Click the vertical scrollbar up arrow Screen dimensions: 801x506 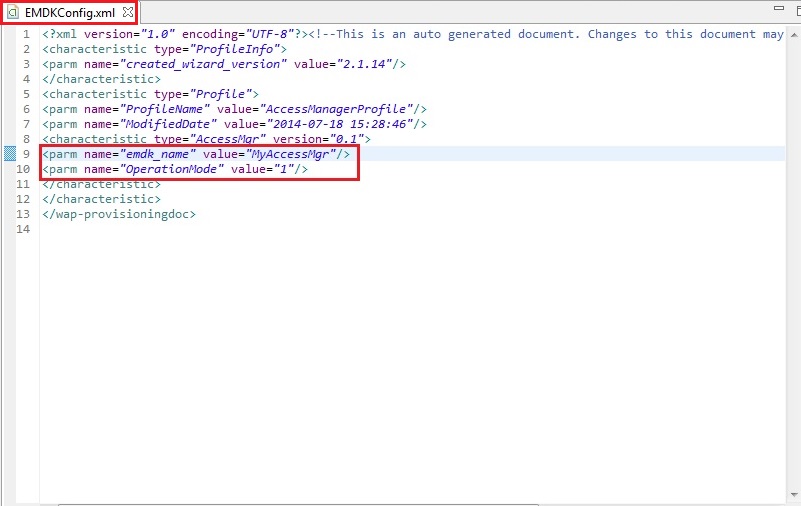(794, 34)
